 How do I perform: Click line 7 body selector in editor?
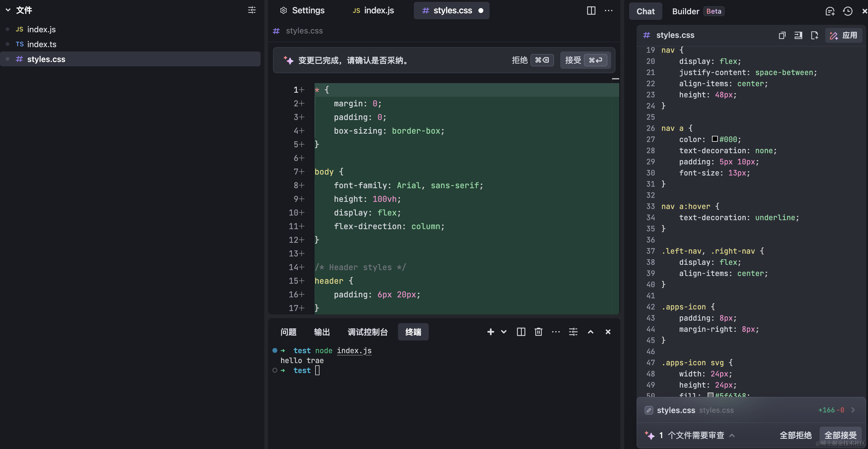(324, 172)
